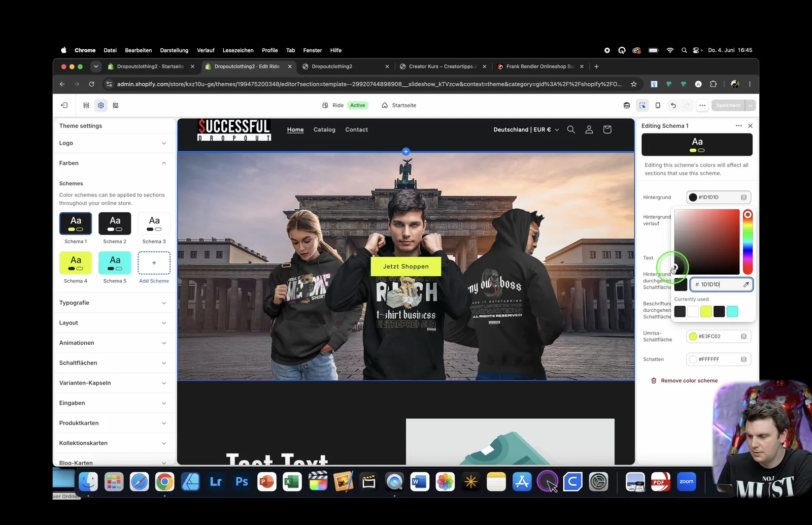812x525 pixels.
Task: Open Chrome tab search dropdown
Action: 96,67
